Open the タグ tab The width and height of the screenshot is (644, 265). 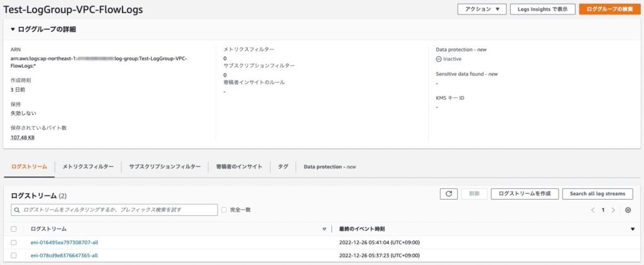283,166
